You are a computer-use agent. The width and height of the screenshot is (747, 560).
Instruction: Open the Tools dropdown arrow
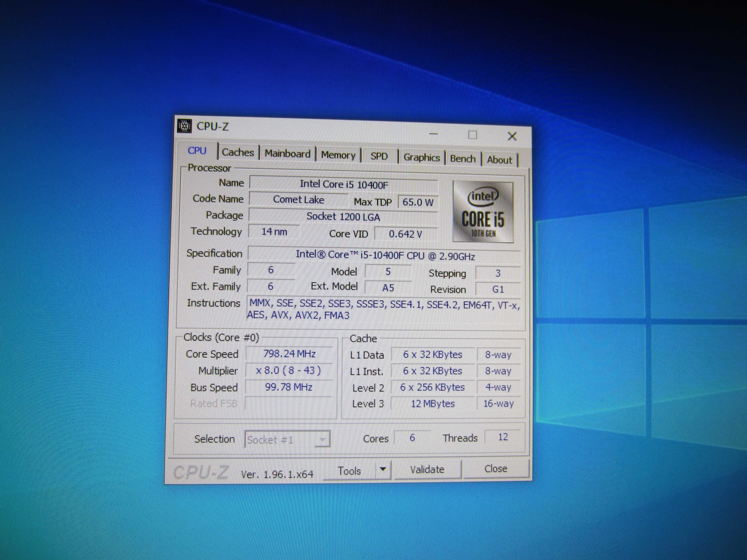383,469
